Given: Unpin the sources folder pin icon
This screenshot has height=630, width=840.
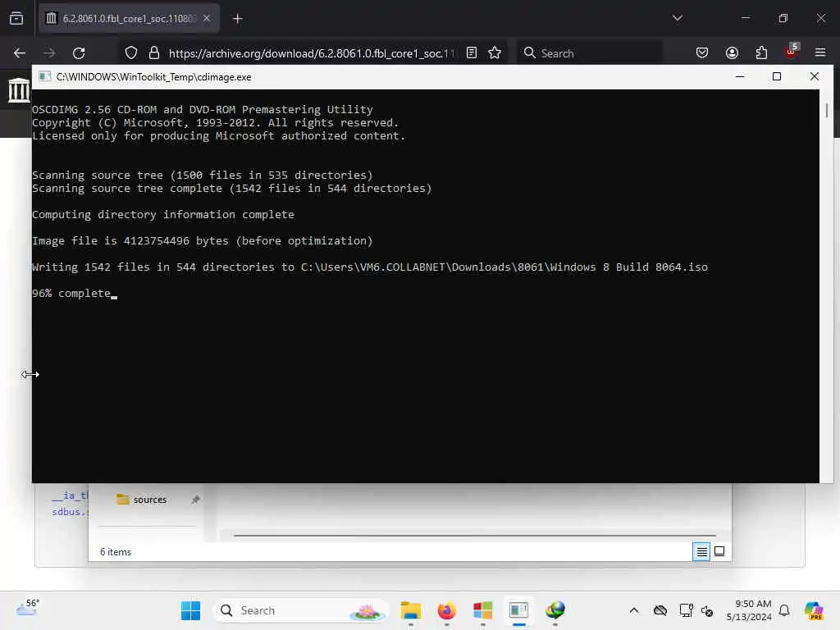Looking at the screenshot, I should pos(195,500).
